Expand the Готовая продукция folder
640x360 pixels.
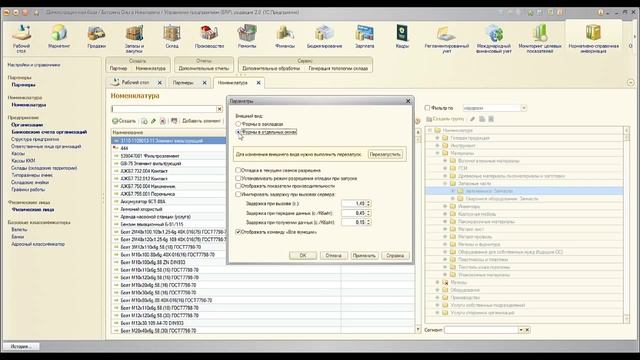(438, 138)
